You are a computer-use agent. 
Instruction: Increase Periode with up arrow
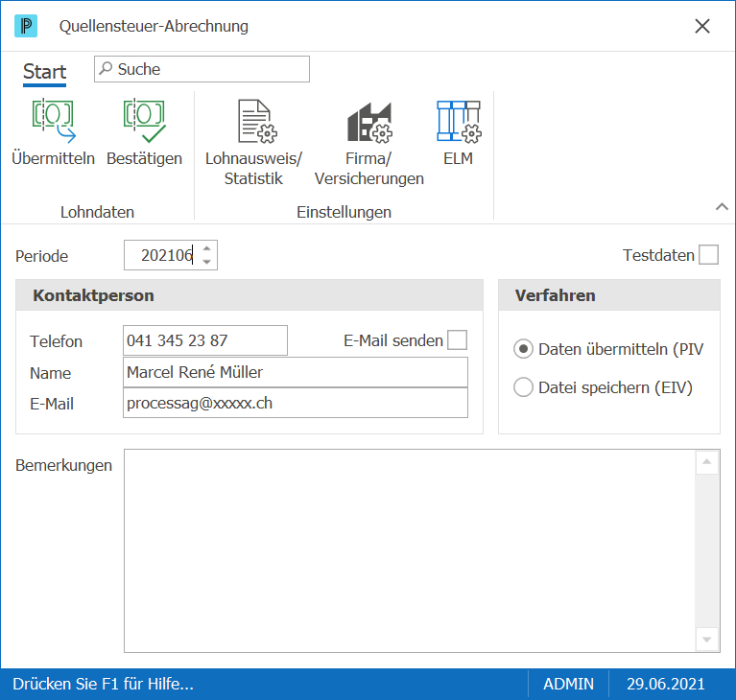(x=207, y=248)
